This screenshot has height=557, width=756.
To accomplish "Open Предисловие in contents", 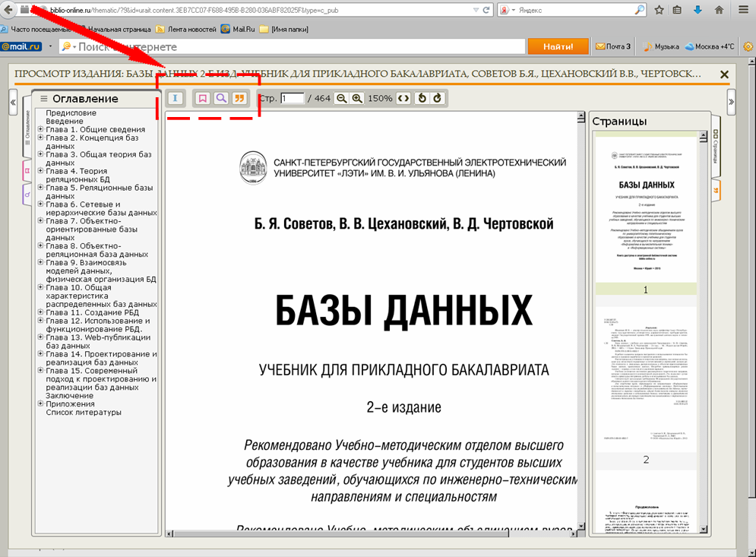I will click(x=71, y=113).
